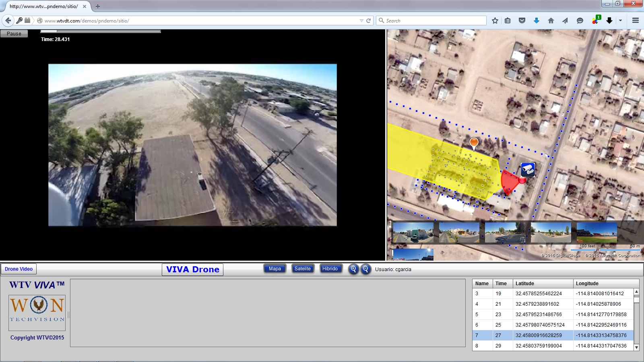This screenshot has height=362, width=644.
Task: Switch map to Hibrido view
Action: click(330, 269)
